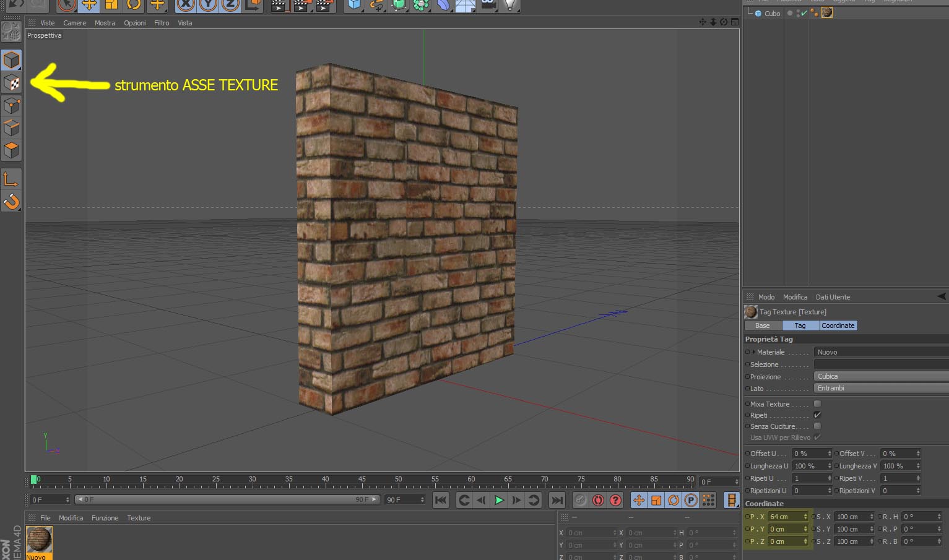This screenshot has width=949, height=560.
Task: Enable the Mixa Texture checkbox
Action: click(x=817, y=404)
